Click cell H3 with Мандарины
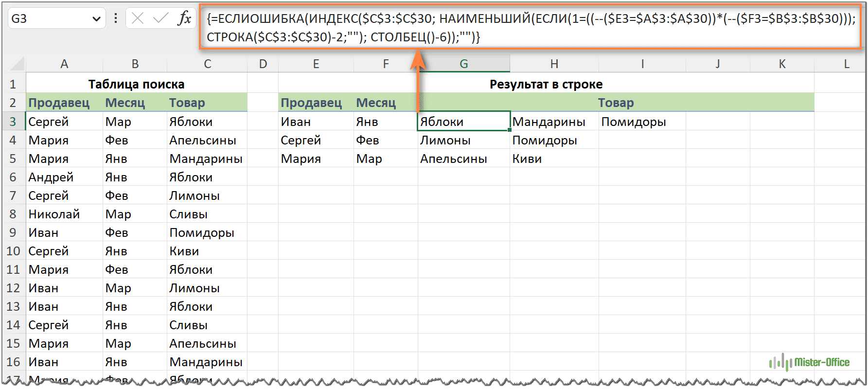Image resolution: width=868 pixels, height=390 pixels. click(x=553, y=122)
